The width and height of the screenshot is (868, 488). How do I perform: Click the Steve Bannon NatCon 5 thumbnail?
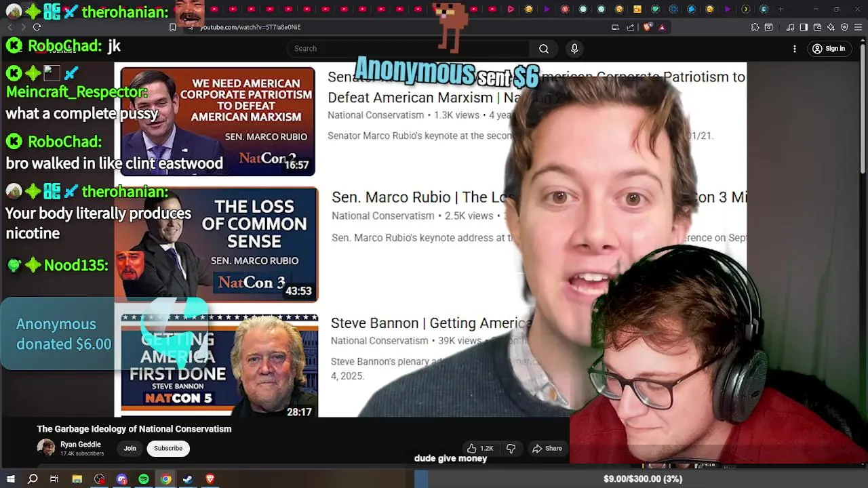click(x=220, y=365)
